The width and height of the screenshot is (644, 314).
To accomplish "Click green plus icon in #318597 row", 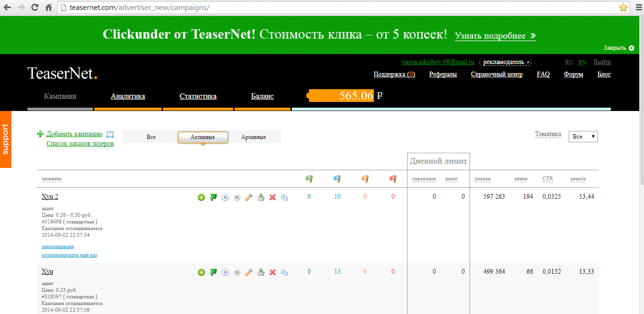I will click(x=201, y=272).
